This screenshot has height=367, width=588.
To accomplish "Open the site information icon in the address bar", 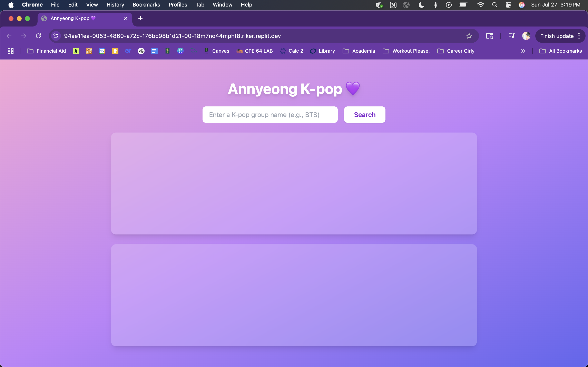I will point(56,36).
